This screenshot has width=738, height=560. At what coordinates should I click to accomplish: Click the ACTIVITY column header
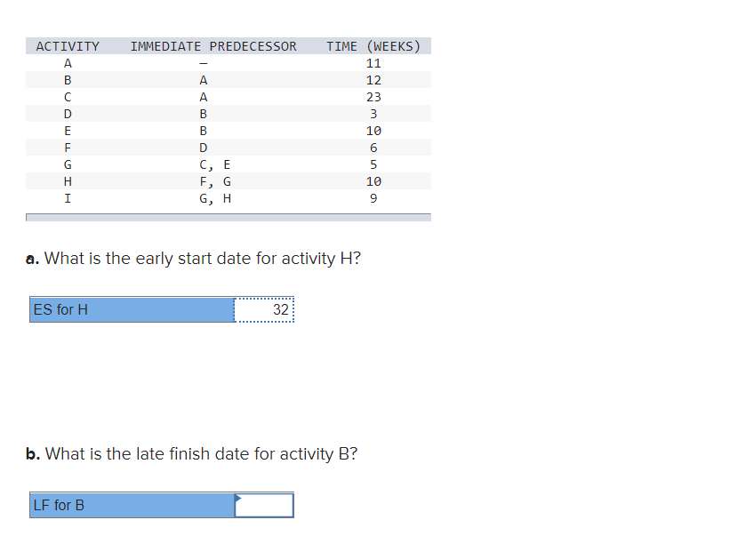click(x=68, y=46)
